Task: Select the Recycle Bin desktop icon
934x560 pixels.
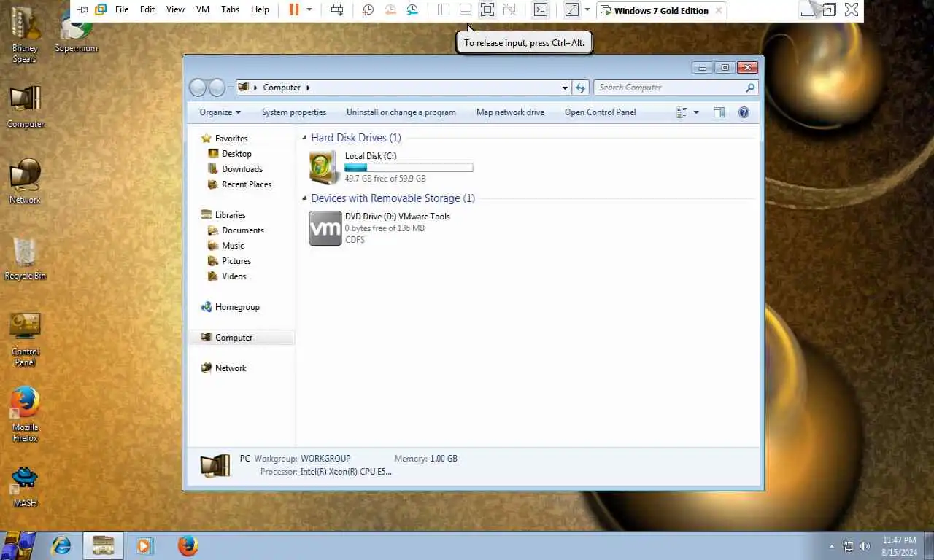Action: click(25, 258)
